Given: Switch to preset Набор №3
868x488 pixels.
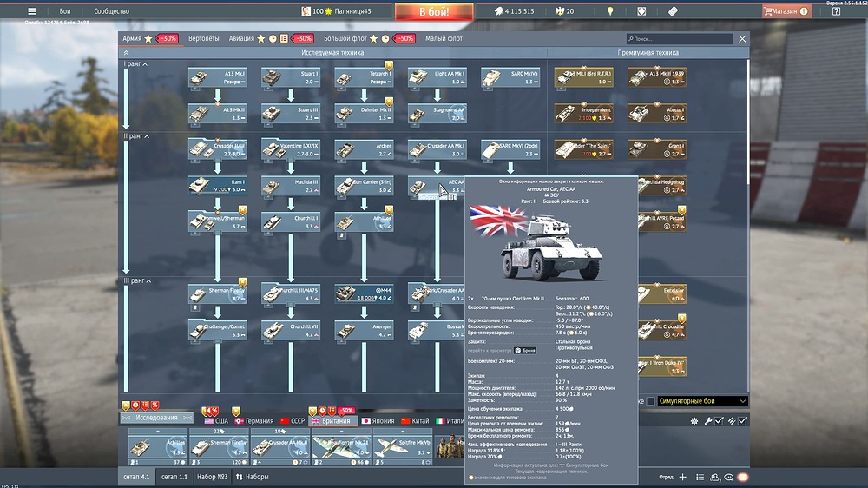Looking at the screenshot, I should 212,477.
